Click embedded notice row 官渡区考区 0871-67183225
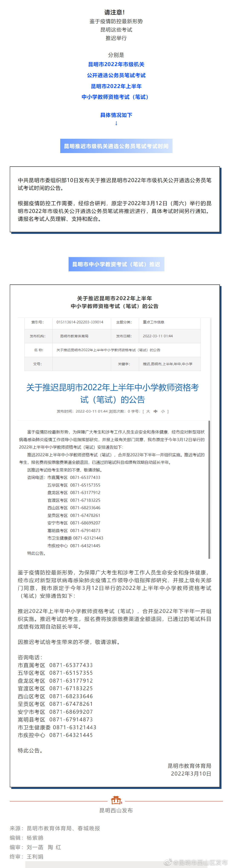This screenshot has width=230, height=868. (x=74, y=500)
